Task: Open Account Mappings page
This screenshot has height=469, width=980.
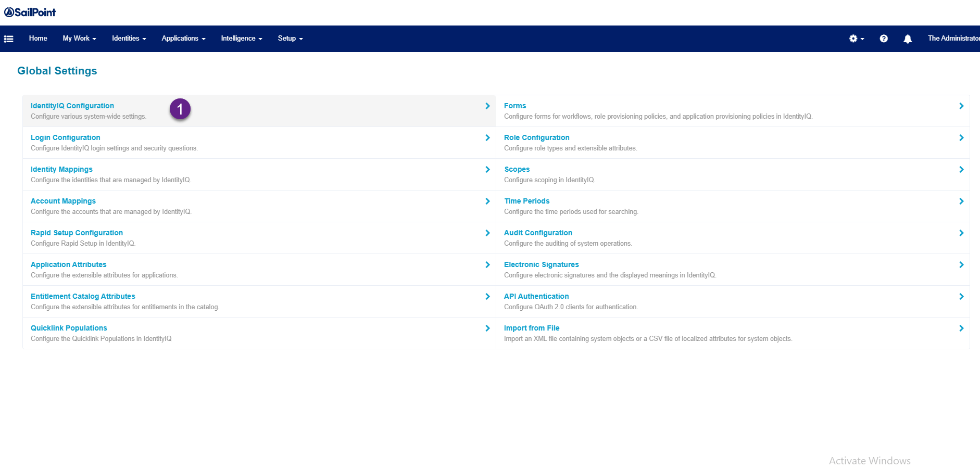Action: point(63,201)
